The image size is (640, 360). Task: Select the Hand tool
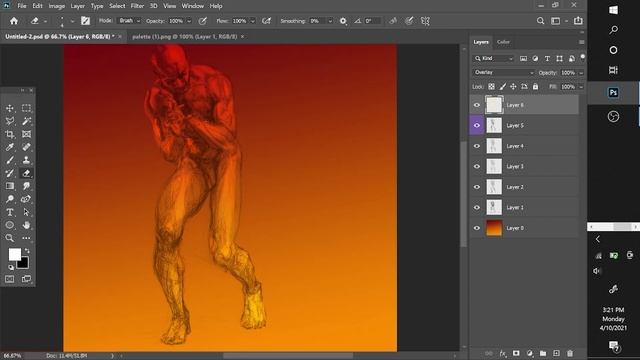[x=26, y=225]
